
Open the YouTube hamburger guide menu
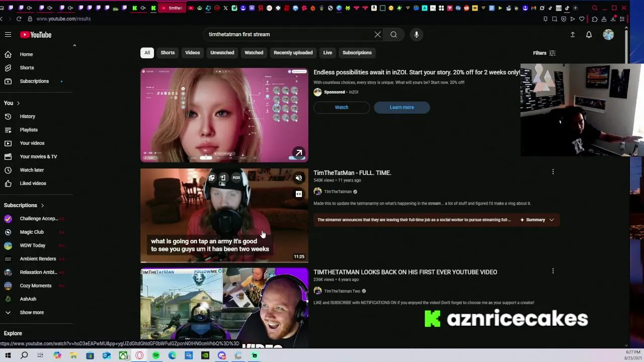coord(8,35)
